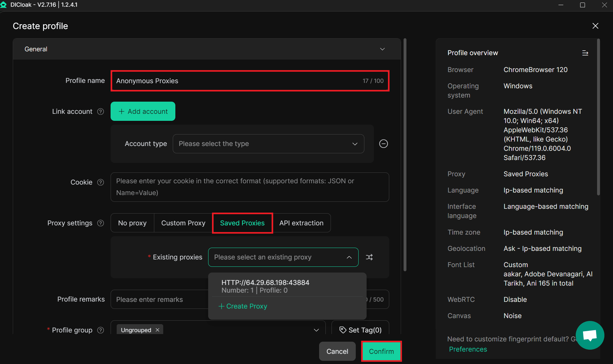Confirm the profile creation
The height and width of the screenshot is (364, 613).
[x=381, y=351]
